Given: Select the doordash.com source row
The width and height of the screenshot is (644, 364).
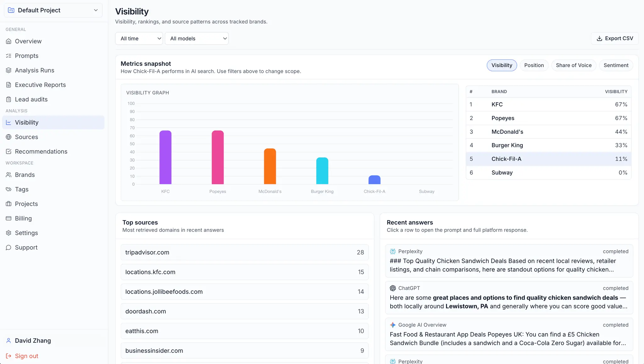Looking at the screenshot, I should [x=245, y=312].
